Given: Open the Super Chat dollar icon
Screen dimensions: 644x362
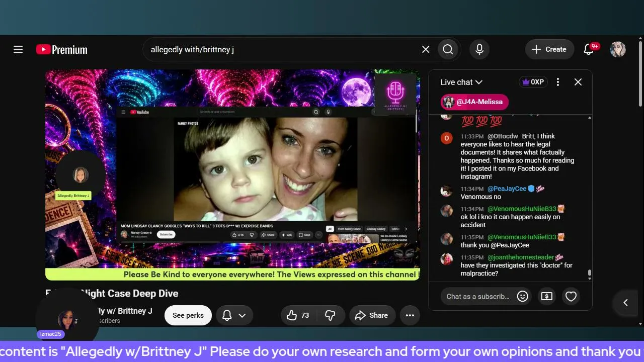Looking at the screenshot, I should (546, 296).
